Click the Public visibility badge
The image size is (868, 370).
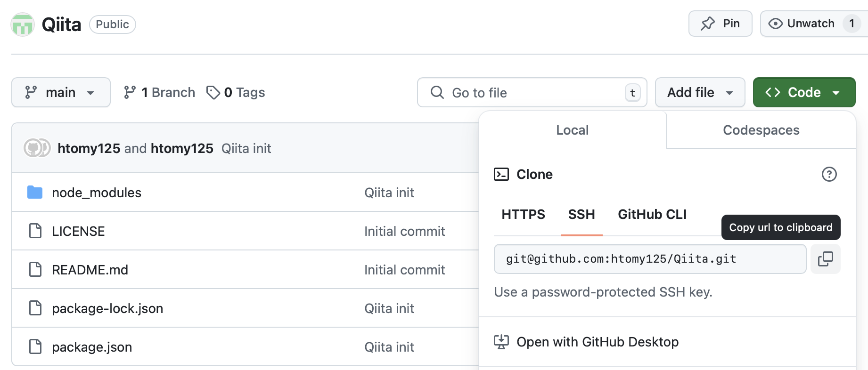coord(112,24)
